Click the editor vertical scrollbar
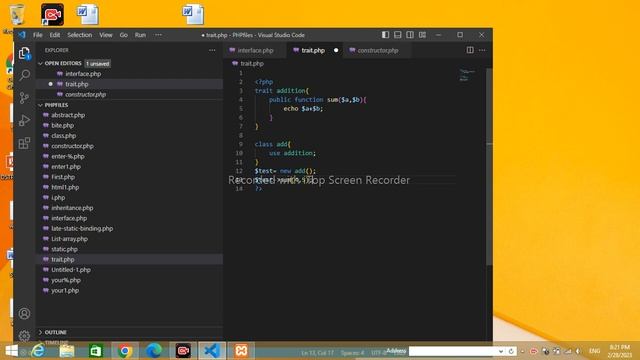 tap(489, 167)
